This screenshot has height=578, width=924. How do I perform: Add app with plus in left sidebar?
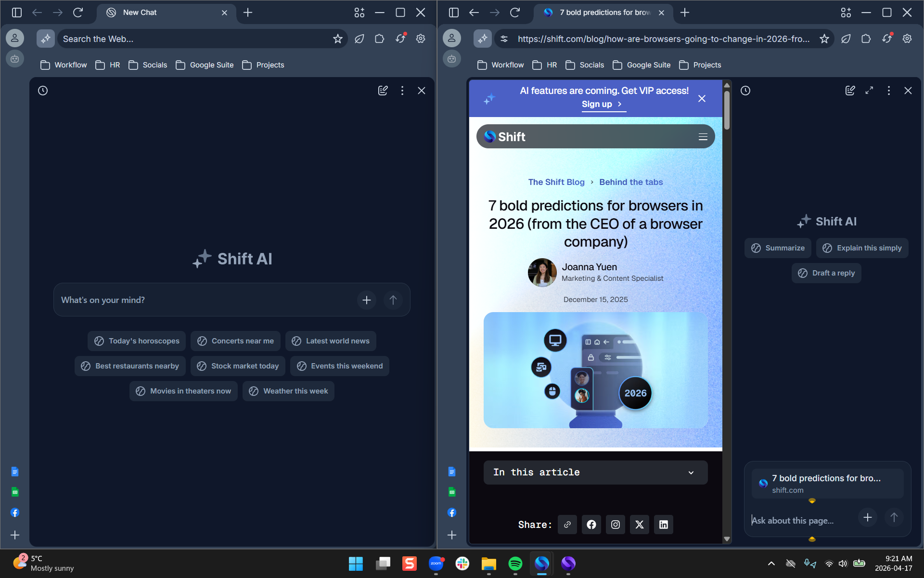click(x=15, y=535)
